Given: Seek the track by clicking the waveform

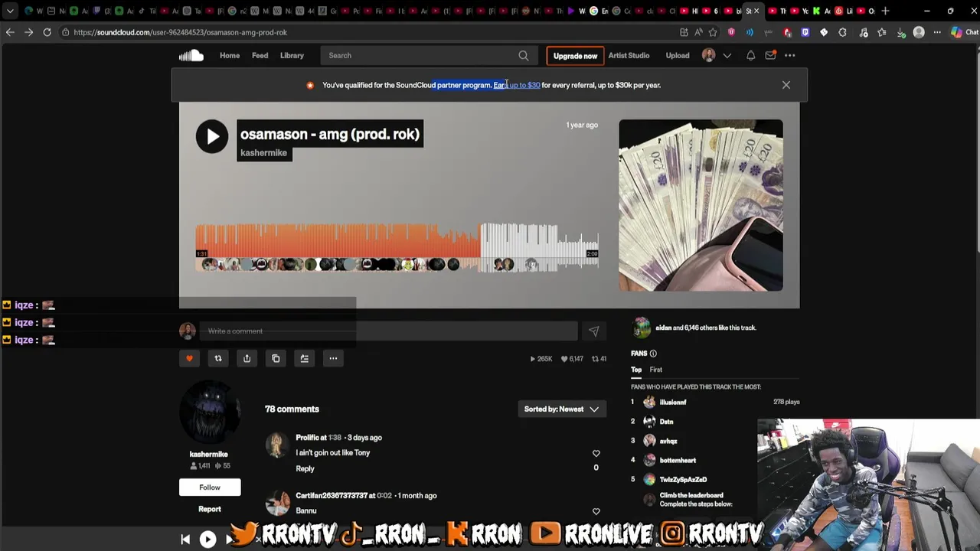Looking at the screenshot, I should pyautogui.click(x=397, y=246).
